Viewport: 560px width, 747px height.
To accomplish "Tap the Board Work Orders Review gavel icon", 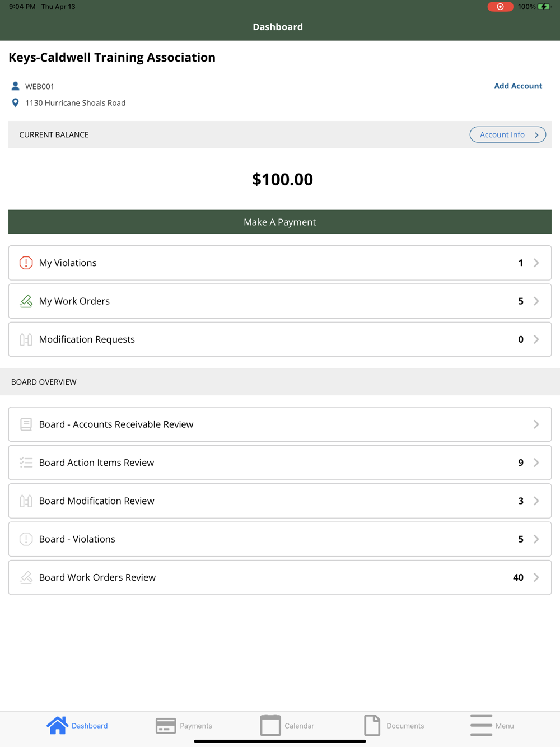I will point(26,577).
